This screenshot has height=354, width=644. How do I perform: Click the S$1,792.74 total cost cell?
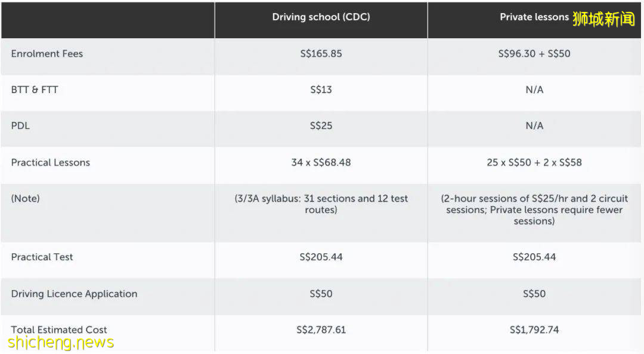pos(534,330)
